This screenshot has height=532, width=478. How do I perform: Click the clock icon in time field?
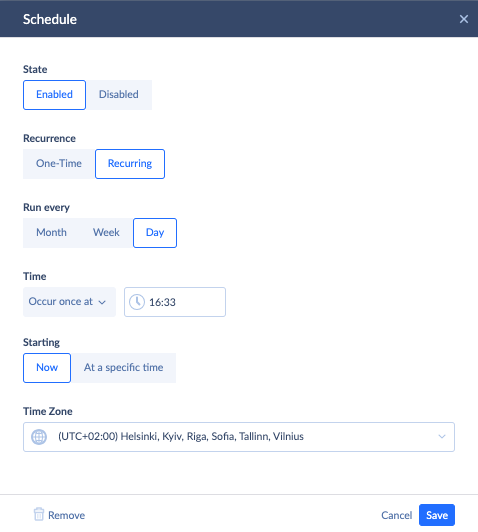137,302
